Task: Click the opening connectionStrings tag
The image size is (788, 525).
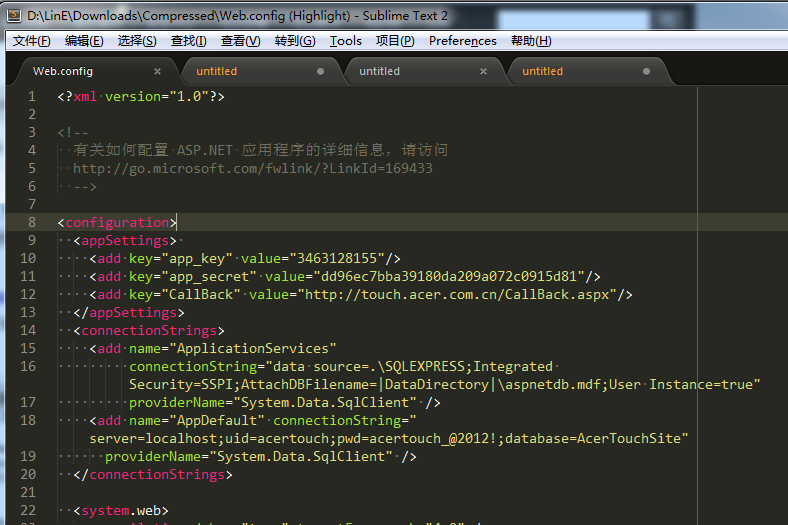Action: click(x=149, y=331)
